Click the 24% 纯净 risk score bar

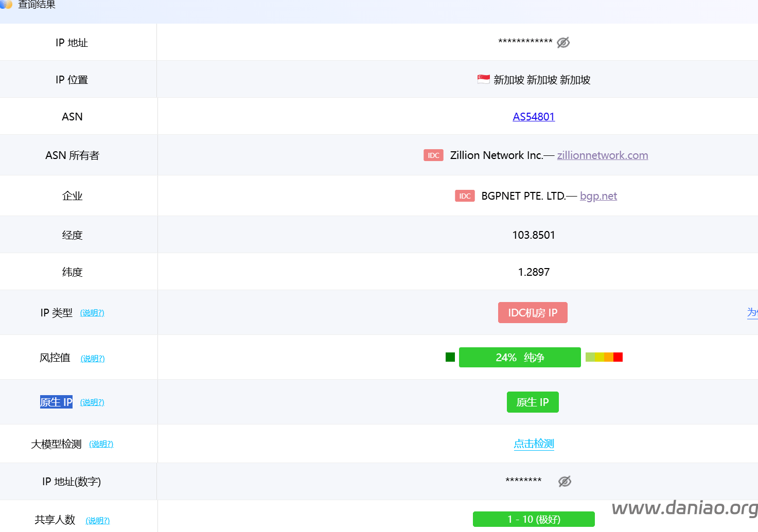pos(520,357)
